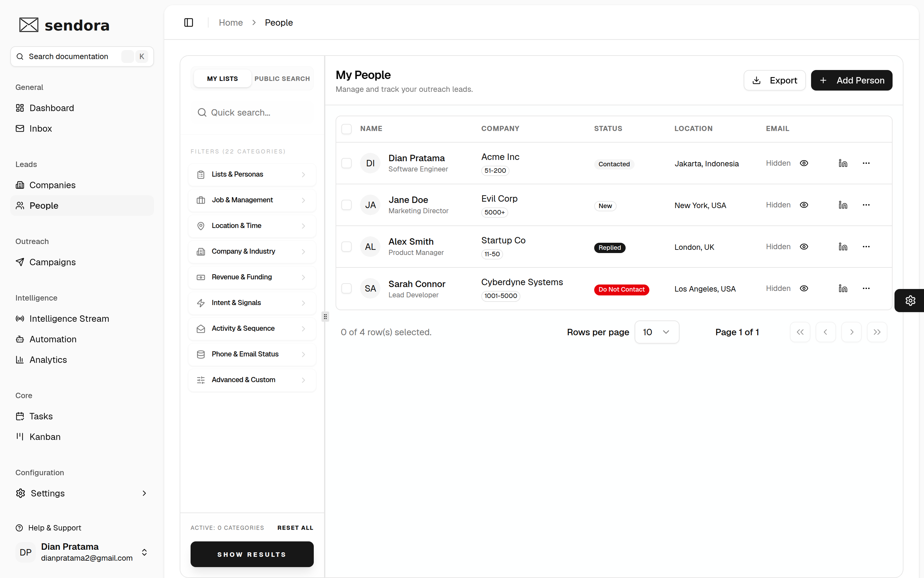Check the Alex Smith row checkbox
This screenshot has width=924, height=578.
click(x=346, y=247)
